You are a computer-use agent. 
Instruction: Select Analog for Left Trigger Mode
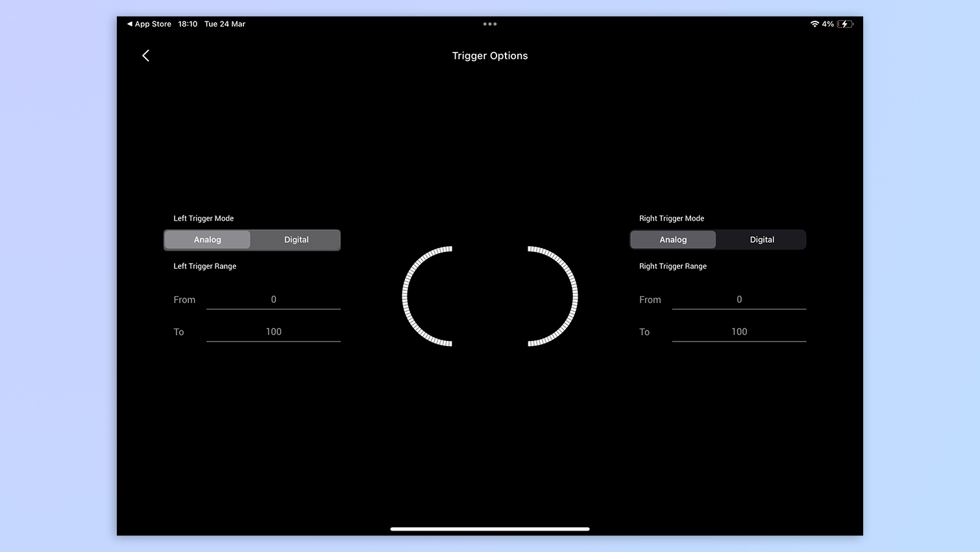click(x=207, y=239)
